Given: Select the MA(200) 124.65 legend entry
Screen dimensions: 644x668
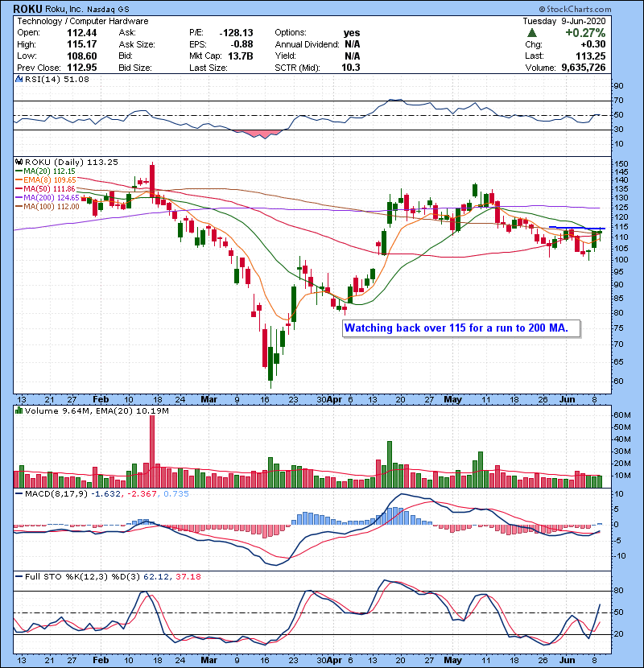Looking at the screenshot, I should point(47,198).
